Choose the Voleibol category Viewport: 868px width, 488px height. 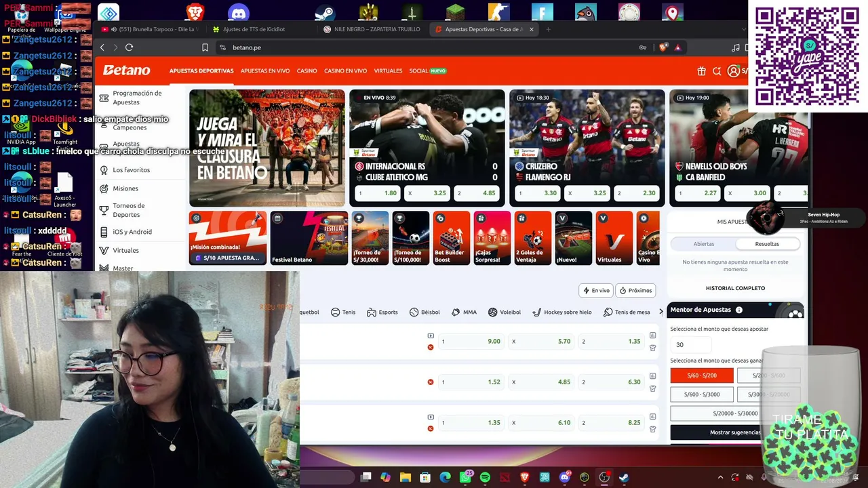tap(505, 312)
